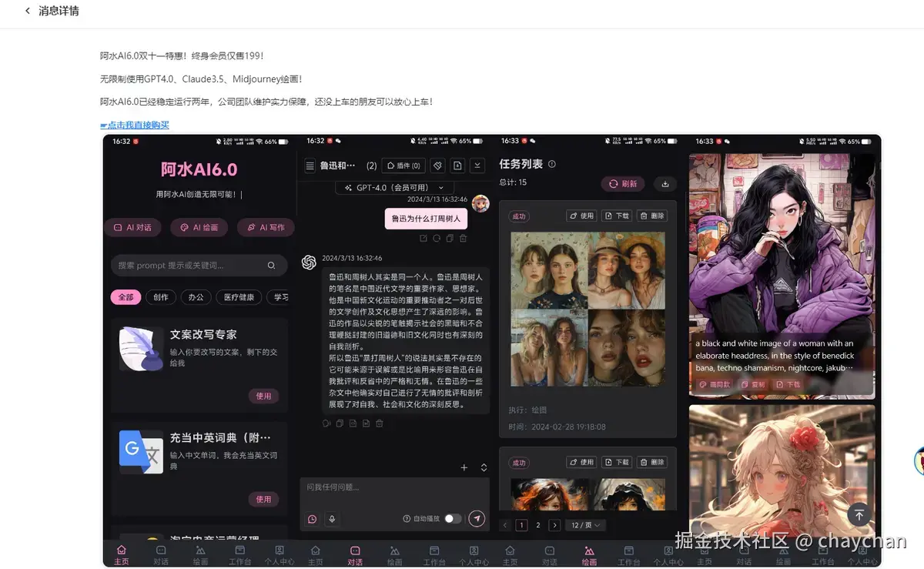Screen dimensions: 924x569
Task: Open 工作台 tab in the 任务列表 screen
Action: (628, 555)
